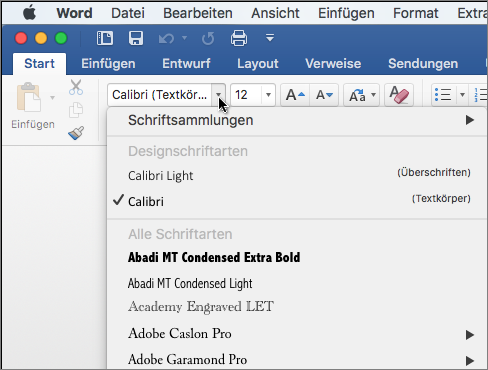This screenshot has width=488, height=370.
Task: Click the font size field showing 12
Action: 246,95
